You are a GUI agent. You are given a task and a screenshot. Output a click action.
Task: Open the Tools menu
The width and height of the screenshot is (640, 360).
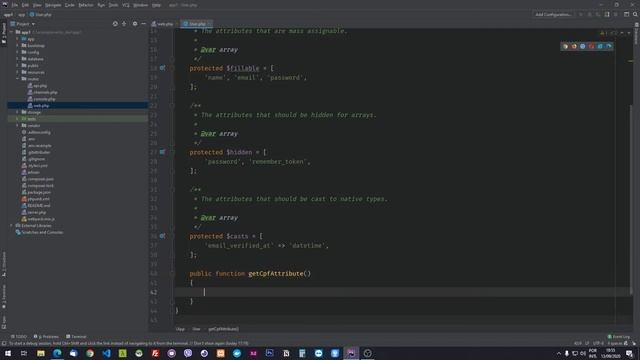click(113, 5)
